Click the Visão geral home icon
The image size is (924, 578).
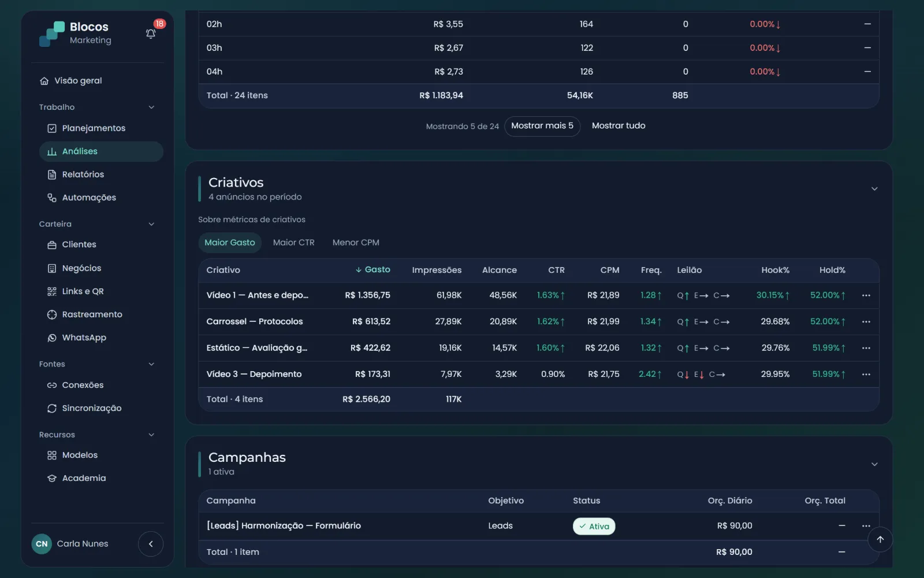pos(44,81)
